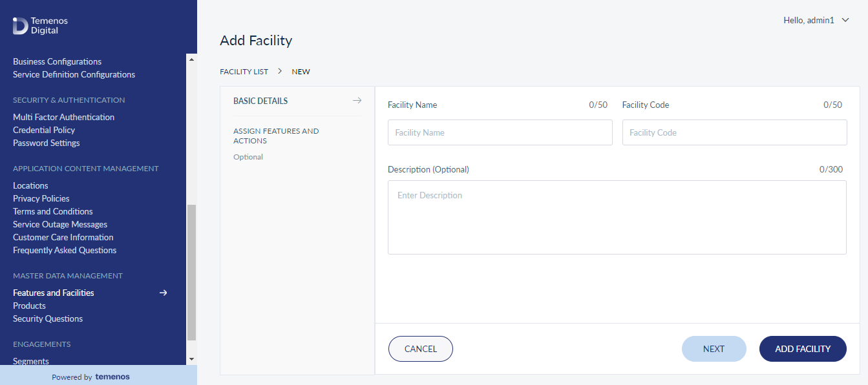Click the sidebar vertical scrollbar thumb
Image resolution: width=868 pixels, height=385 pixels.
(x=191, y=273)
